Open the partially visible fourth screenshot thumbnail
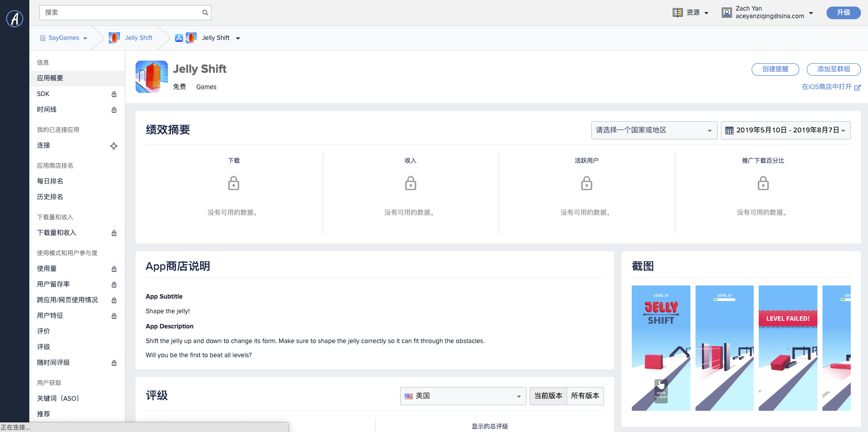Viewport: 868px width, 432px height. 837,348
